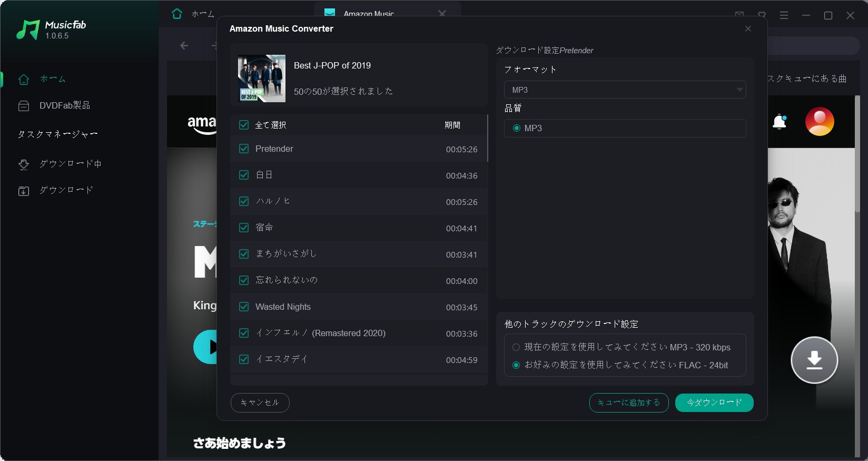Click the キャンセル button
The width and height of the screenshot is (868, 461).
click(x=260, y=403)
